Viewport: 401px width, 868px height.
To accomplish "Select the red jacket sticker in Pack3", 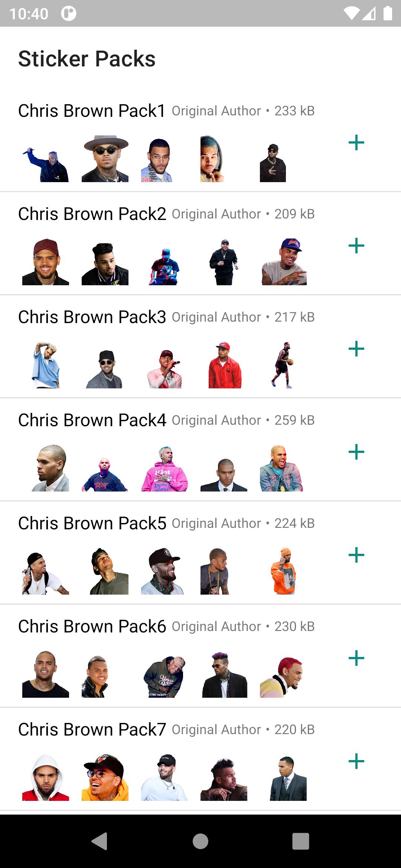I will [x=225, y=365].
